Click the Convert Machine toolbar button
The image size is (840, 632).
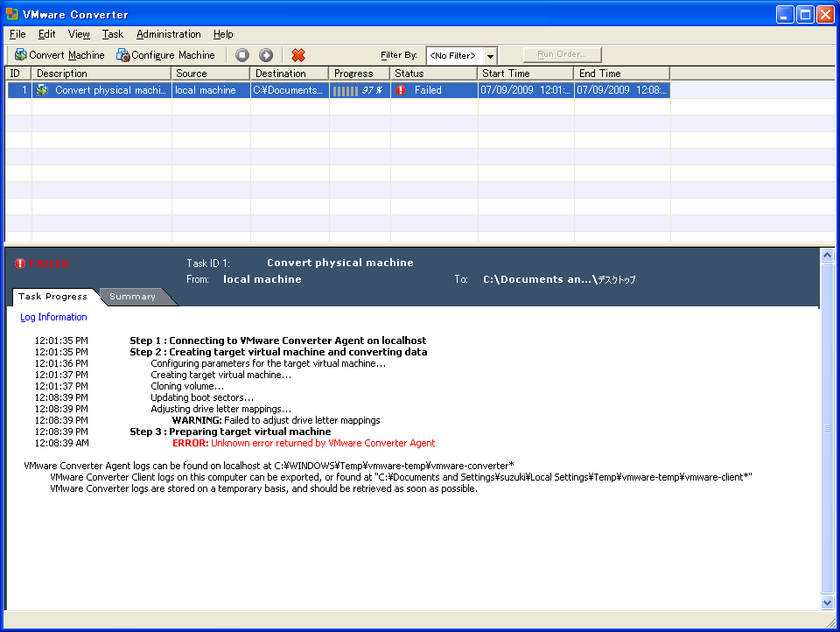[59, 55]
